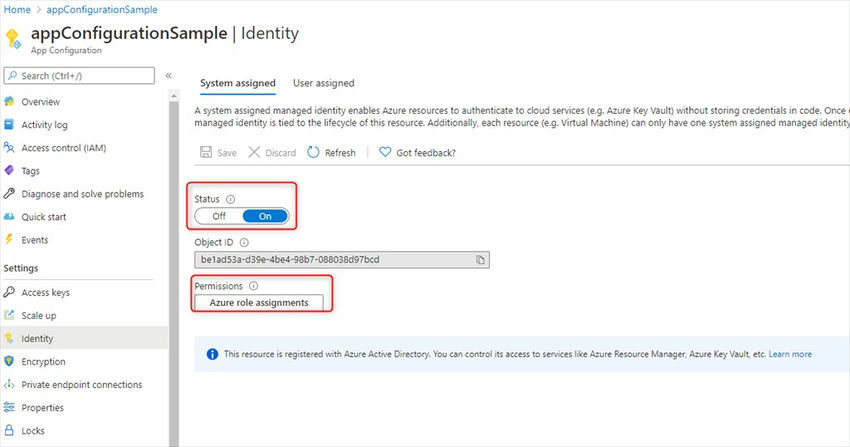Screen dimensions: 850x447
Task: Open Azure role assignments
Action: click(x=259, y=302)
